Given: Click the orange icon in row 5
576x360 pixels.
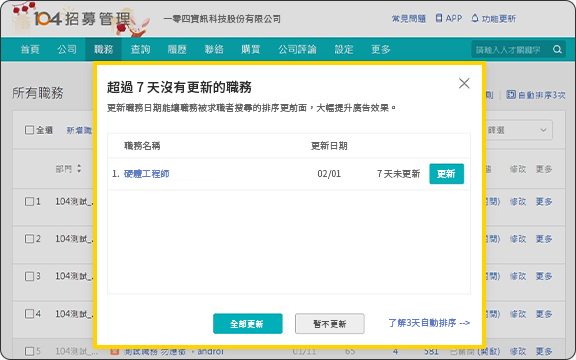Looking at the screenshot, I should [x=115, y=351].
